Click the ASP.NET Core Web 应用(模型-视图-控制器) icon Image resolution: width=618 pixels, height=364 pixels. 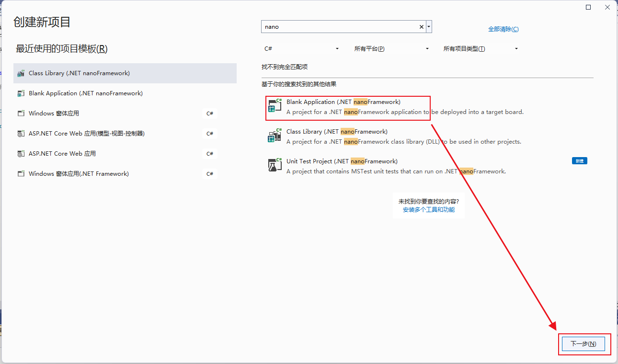coord(21,134)
